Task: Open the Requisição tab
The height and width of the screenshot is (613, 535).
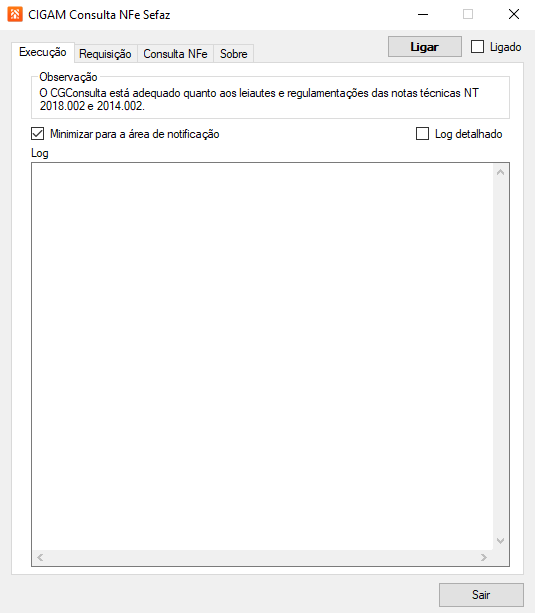Action: coord(105,54)
